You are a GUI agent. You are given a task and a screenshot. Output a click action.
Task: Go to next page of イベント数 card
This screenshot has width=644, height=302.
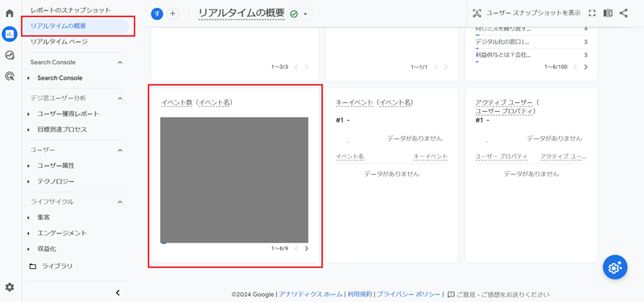[x=307, y=249]
